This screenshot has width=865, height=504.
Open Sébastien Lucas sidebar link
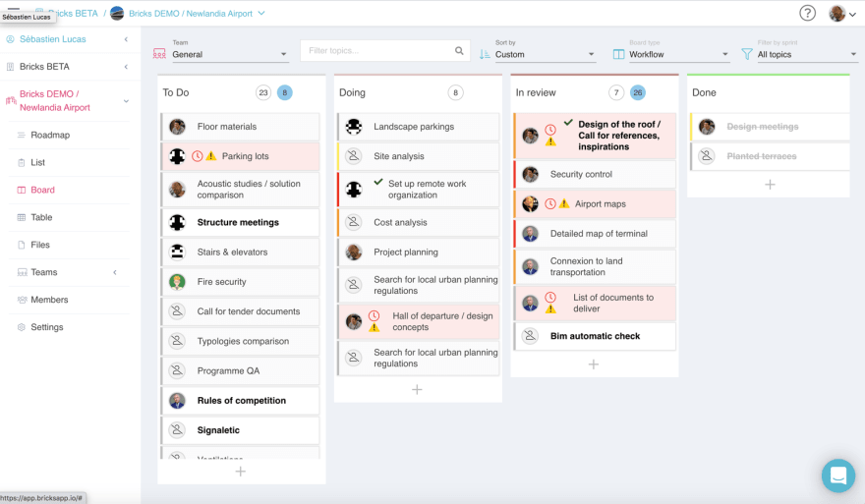(53, 39)
